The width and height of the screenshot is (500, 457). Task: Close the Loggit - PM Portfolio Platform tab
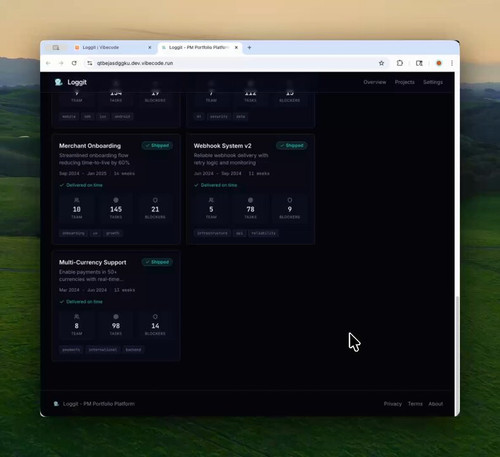236,47
